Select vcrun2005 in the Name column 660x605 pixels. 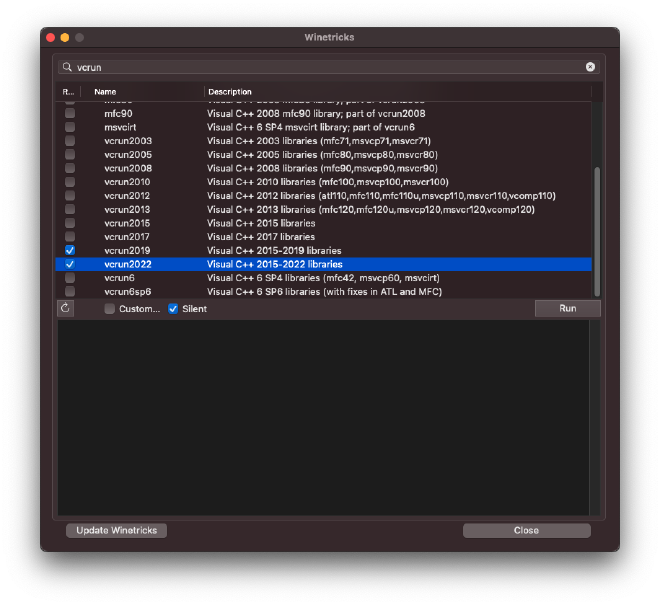(x=128, y=155)
